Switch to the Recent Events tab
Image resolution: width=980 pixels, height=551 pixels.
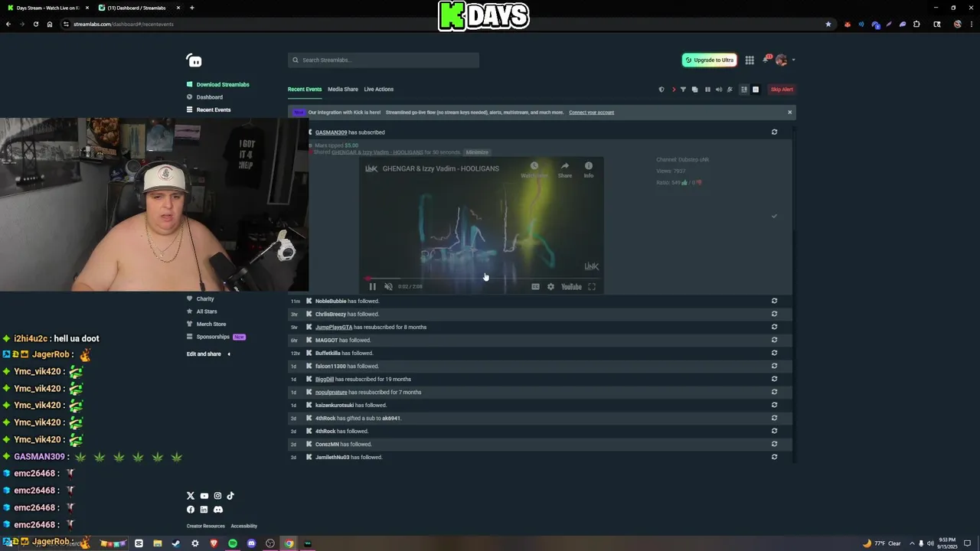point(305,90)
